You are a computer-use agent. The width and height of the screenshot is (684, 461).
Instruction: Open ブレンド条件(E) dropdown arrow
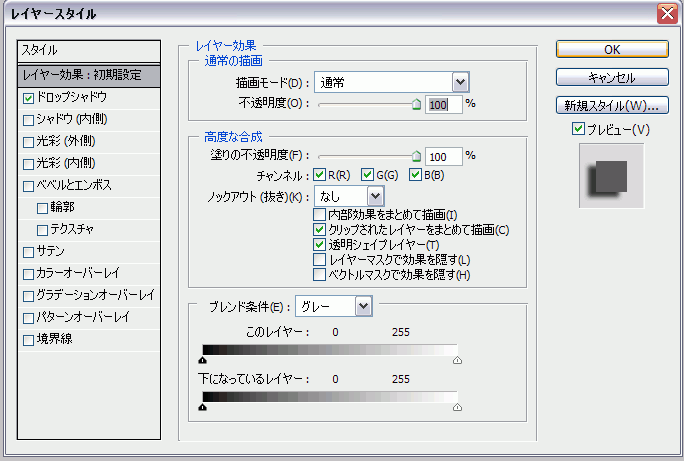tap(363, 306)
